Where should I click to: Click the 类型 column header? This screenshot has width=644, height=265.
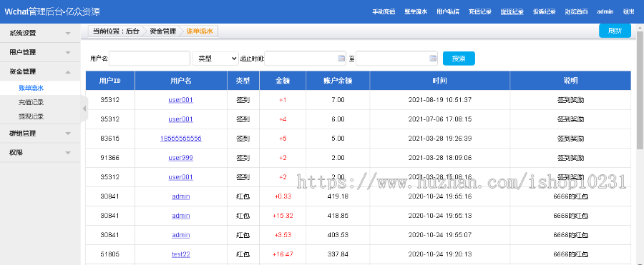243,81
